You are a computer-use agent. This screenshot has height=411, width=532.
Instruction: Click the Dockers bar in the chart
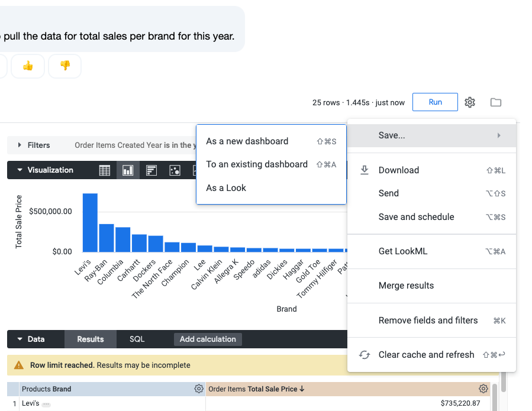click(156, 244)
